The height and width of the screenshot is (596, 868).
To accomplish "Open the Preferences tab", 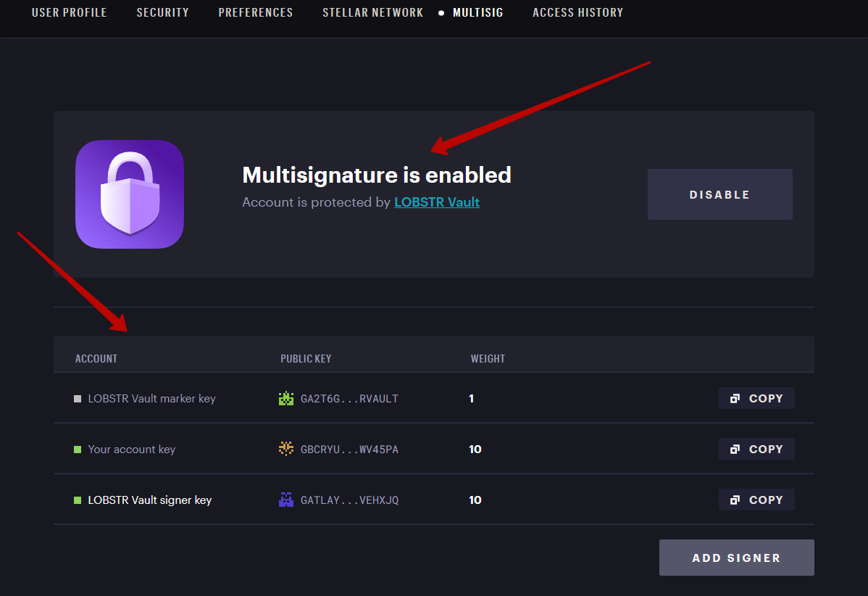I will (x=256, y=12).
